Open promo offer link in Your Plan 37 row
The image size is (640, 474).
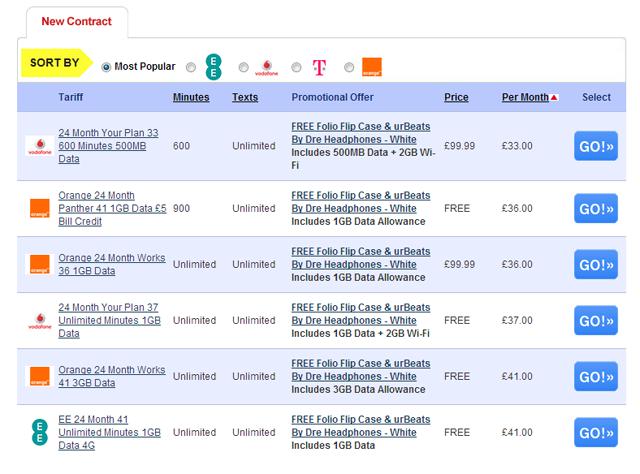[x=361, y=314]
